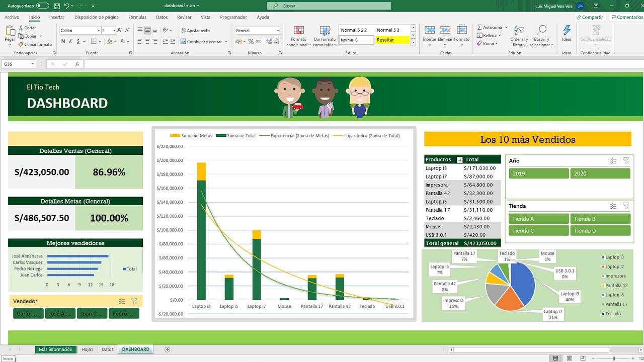Toggle the Autoguardado switch
Viewport: 644px width, 362px height.
(x=43, y=6)
